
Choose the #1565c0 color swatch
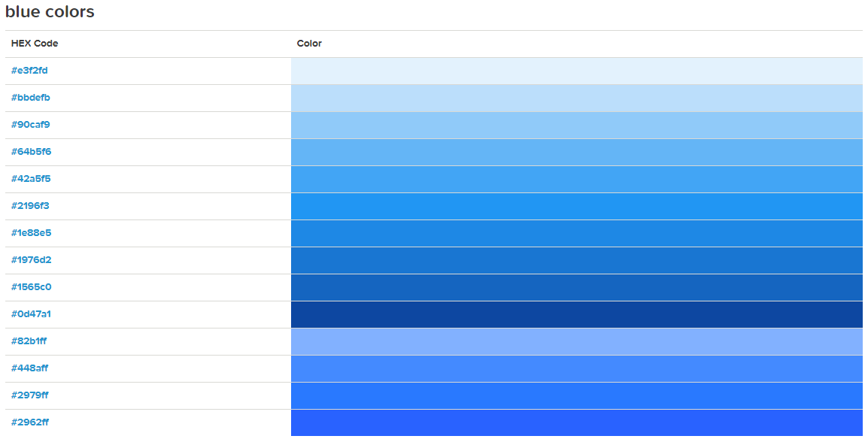(577, 288)
